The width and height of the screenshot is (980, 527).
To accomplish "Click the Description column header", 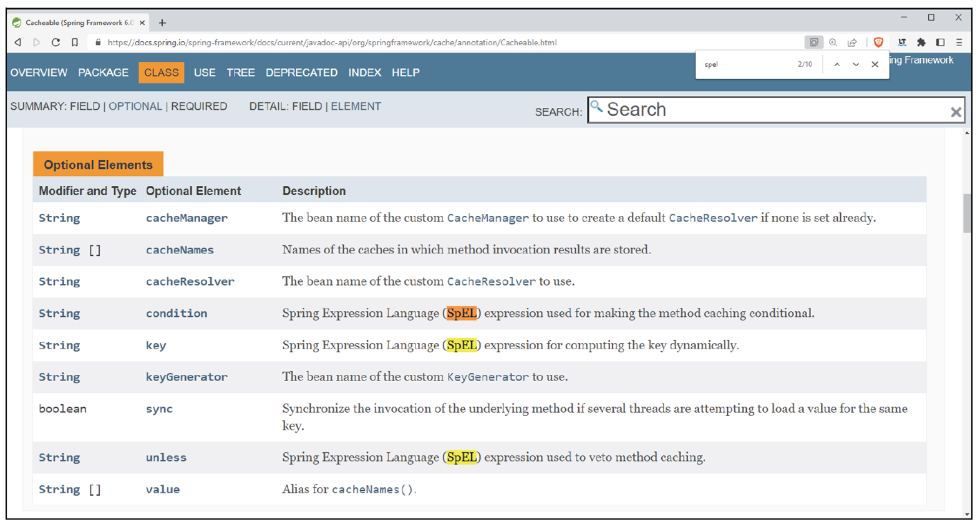I will tap(314, 191).
